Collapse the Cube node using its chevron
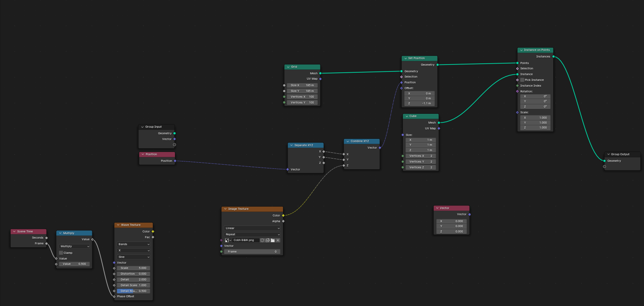This screenshot has width=644, height=306. pos(406,116)
